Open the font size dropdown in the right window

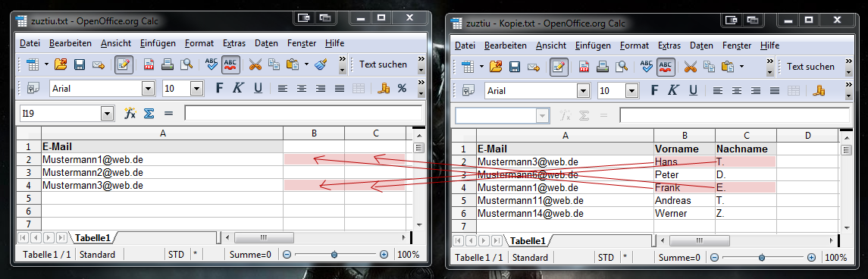(x=631, y=91)
